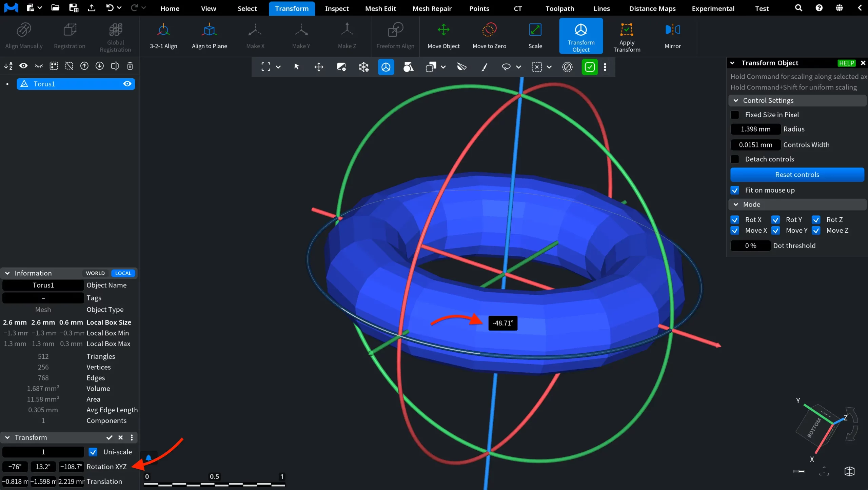Open the Inspect tab
This screenshot has width=868, height=490.
point(337,8)
